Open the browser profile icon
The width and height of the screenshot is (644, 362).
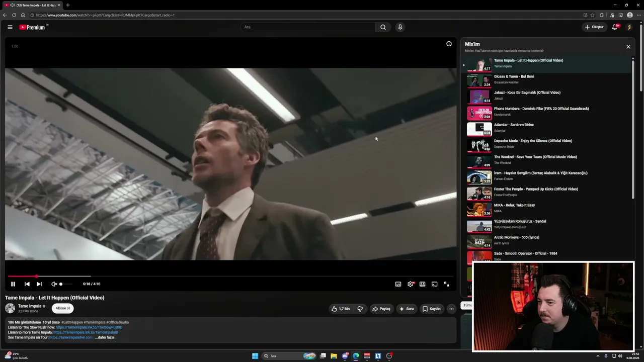tap(629, 15)
